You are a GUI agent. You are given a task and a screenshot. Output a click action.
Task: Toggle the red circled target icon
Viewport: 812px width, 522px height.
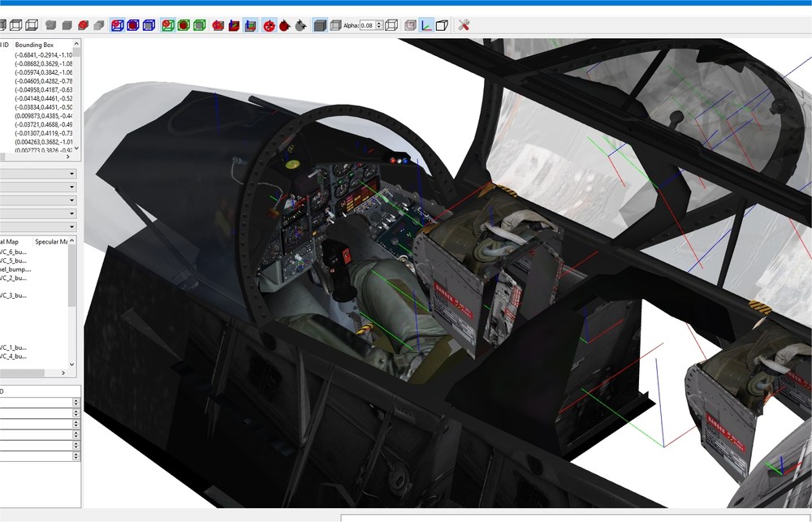tap(269, 25)
